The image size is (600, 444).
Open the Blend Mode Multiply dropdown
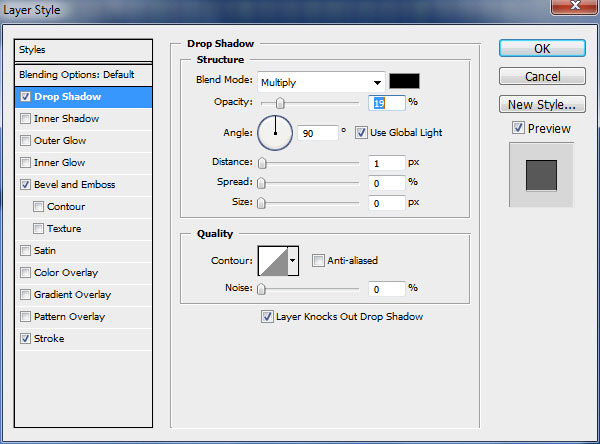[321, 82]
